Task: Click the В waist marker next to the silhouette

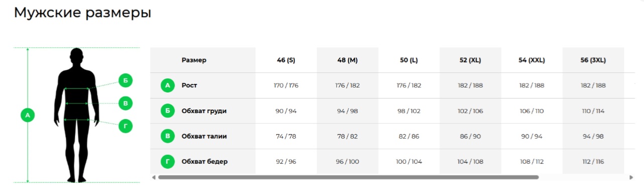Action: [125, 104]
